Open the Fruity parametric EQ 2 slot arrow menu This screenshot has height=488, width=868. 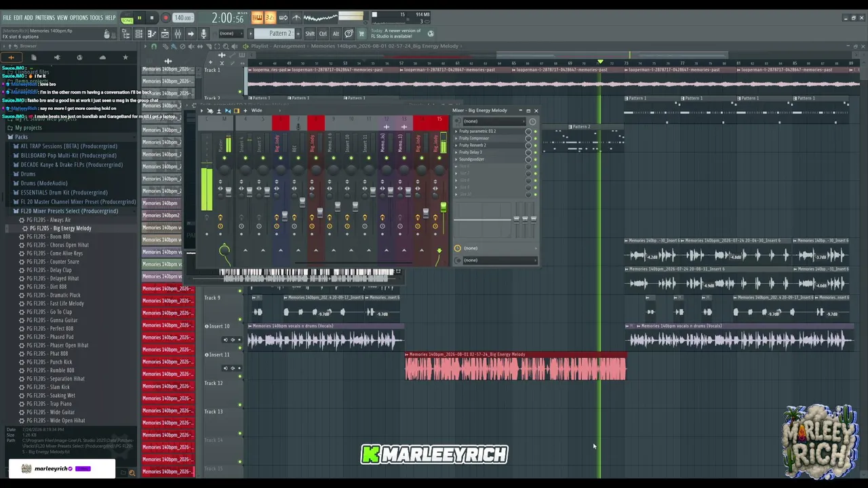click(x=456, y=131)
